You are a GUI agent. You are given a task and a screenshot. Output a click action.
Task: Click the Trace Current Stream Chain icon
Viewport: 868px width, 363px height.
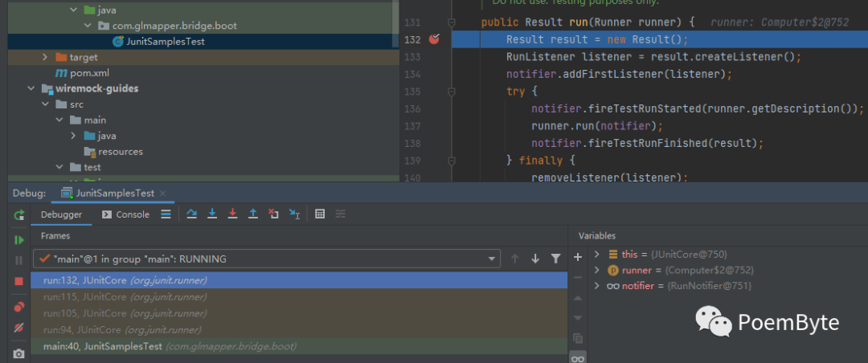click(341, 214)
